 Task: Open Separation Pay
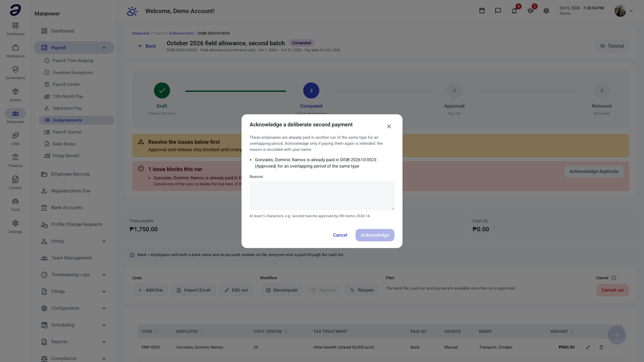point(76,108)
